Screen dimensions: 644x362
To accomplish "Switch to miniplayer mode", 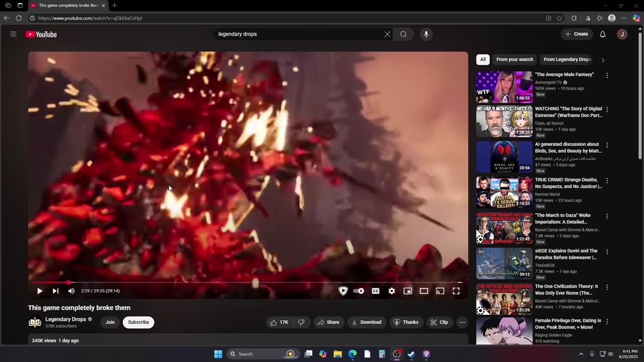I will point(408,291).
